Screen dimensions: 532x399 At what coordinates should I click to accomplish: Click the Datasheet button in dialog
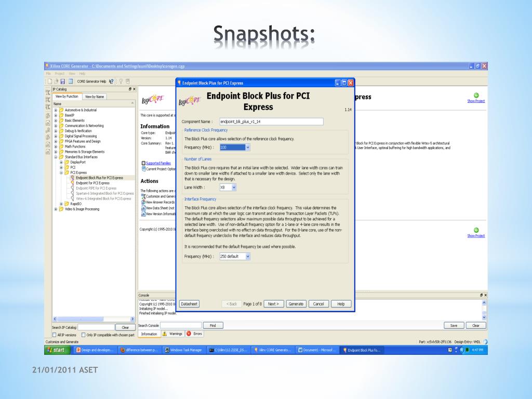pyautogui.click(x=189, y=304)
